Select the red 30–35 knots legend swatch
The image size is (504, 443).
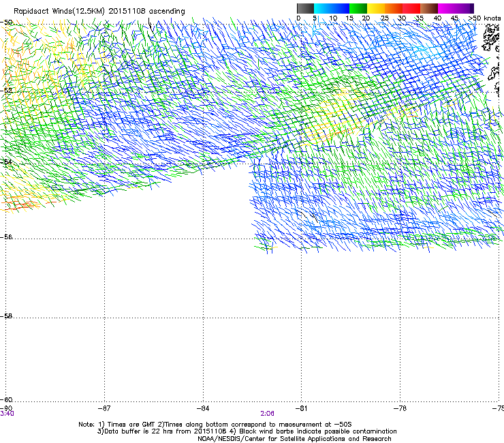pos(411,8)
